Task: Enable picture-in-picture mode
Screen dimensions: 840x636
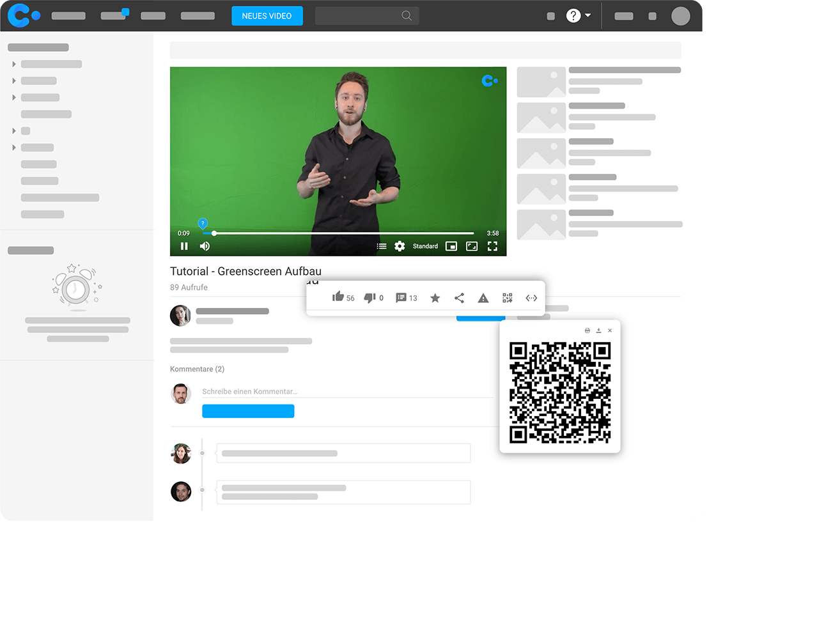Action: (451, 246)
